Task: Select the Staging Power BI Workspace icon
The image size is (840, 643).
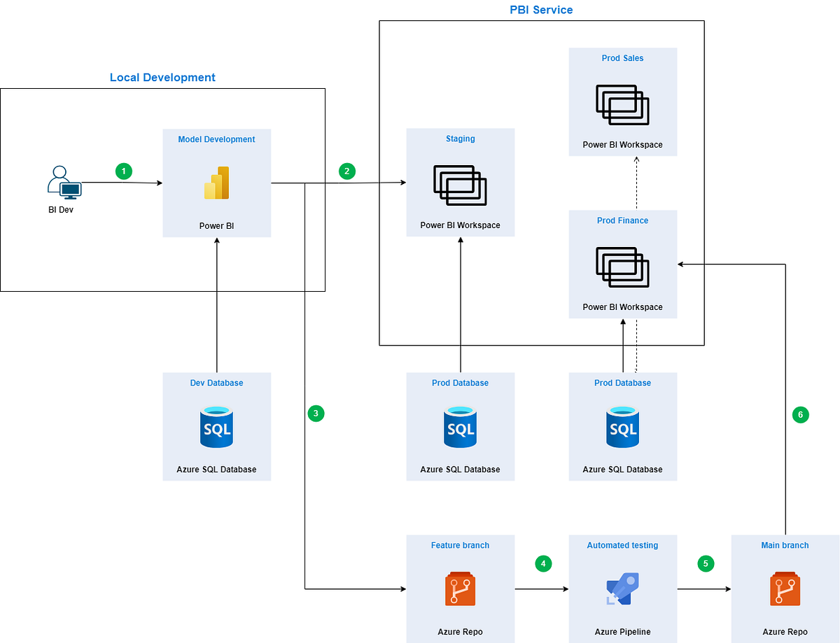Action: [x=460, y=185]
